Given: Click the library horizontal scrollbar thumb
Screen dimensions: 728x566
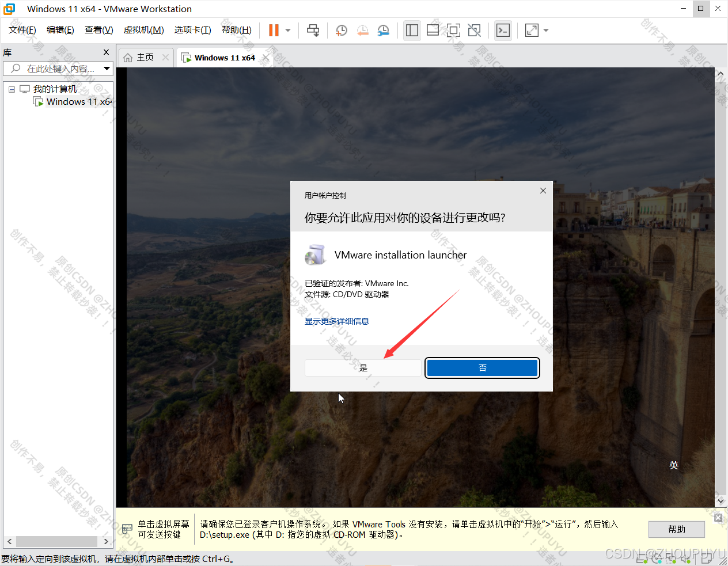Looking at the screenshot, I should coord(56,541).
